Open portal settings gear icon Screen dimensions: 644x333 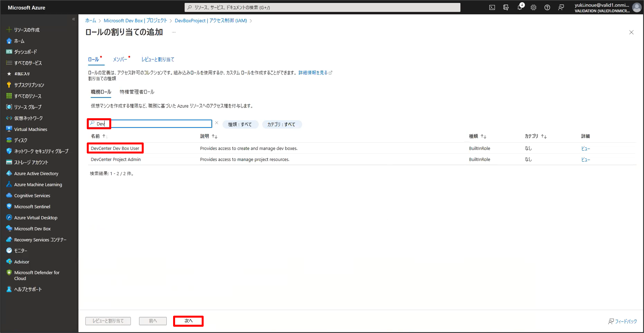coord(533,8)
